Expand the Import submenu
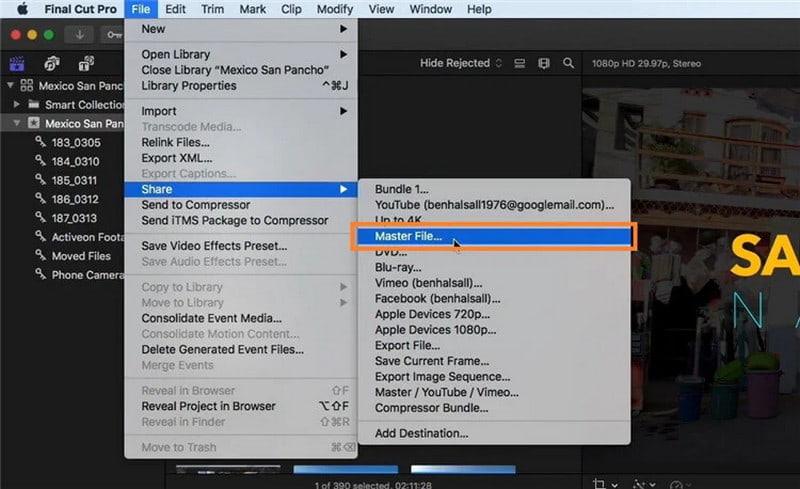This screenshot has height=489, width=800. [x=241, y=111]
